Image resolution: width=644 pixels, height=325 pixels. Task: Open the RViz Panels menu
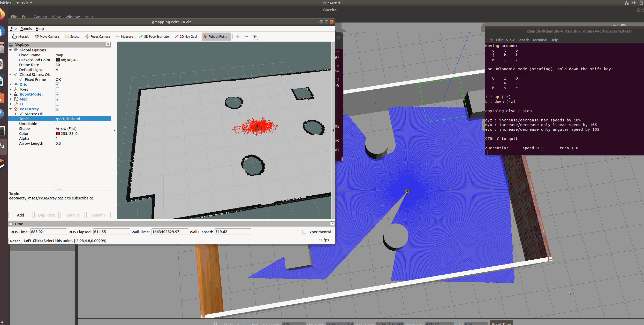click(26, 28)
